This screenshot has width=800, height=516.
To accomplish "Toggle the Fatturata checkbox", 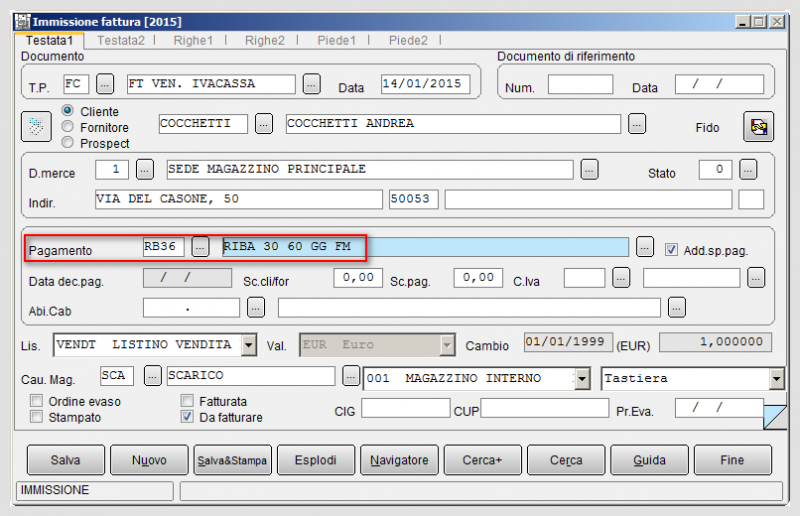I will tap(187, 401).
